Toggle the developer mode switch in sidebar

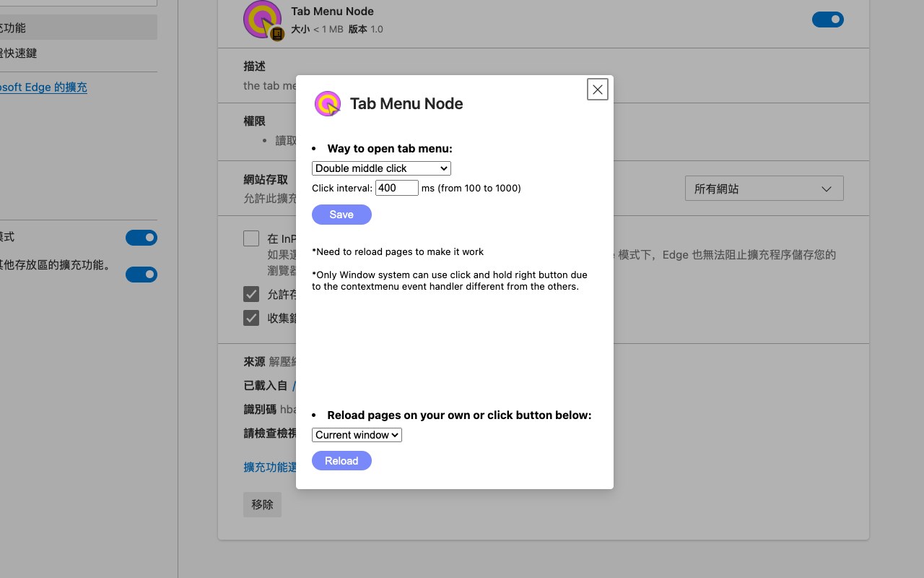tap(141, 238)
